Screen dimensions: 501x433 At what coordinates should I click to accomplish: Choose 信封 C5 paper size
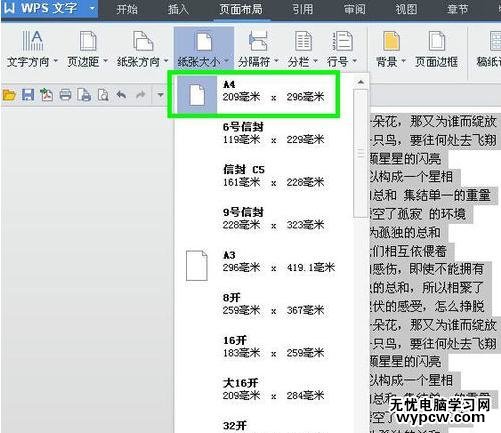point(263,176)
